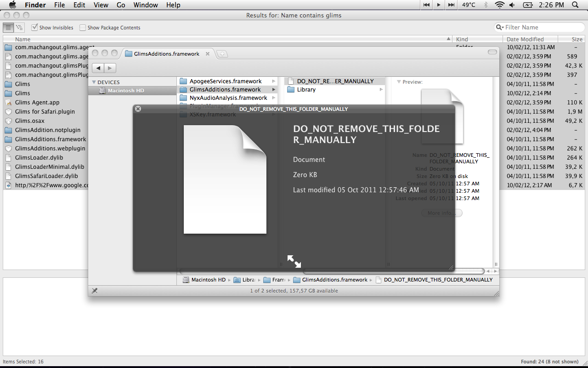Click DO_NOT_REMOVE_THIS_FOLDER_MANUALLY in path bar

(434, 280)
